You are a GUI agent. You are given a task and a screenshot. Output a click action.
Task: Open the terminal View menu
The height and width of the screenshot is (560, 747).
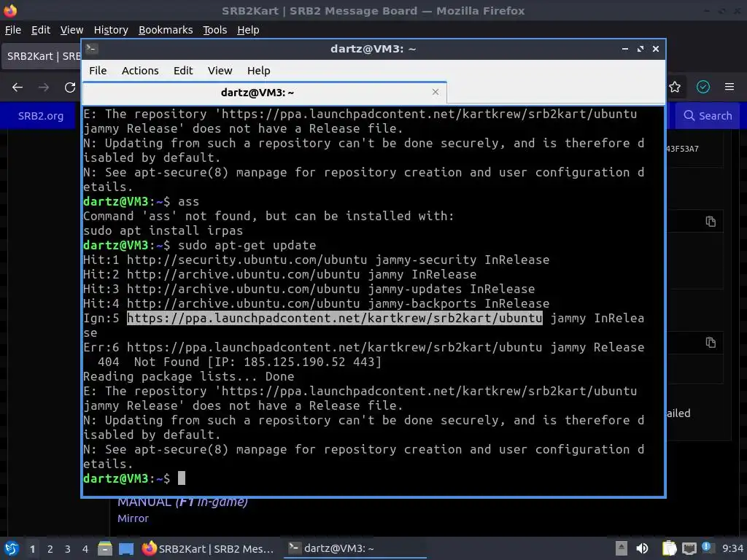point(220,71)
